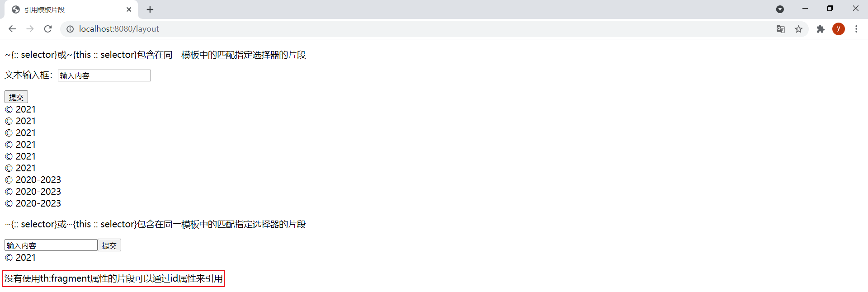The width and height of the screenshot is (868, 292).
Task: Bookmark this page with the star icon
Action: tap(799, 29)
